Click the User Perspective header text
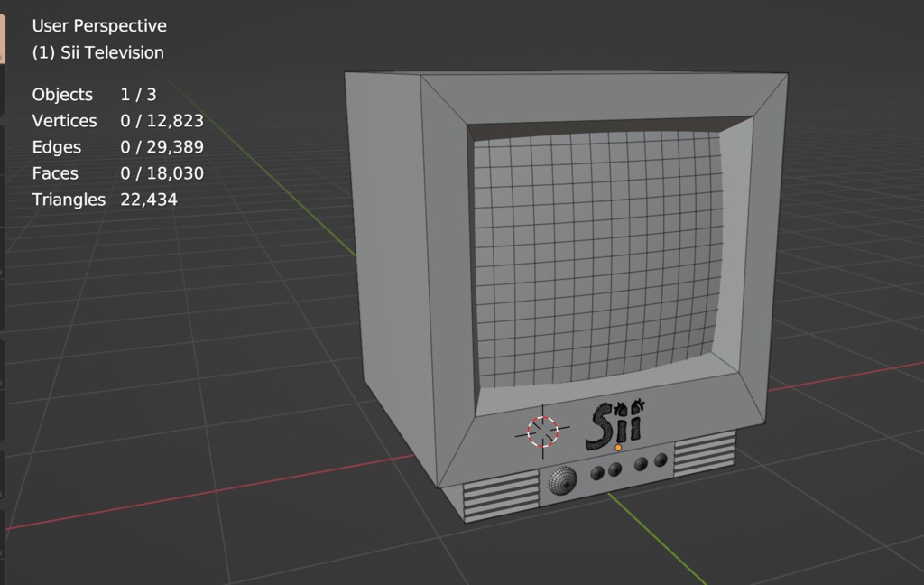This screenshot has width=924, height=585. 99,25
